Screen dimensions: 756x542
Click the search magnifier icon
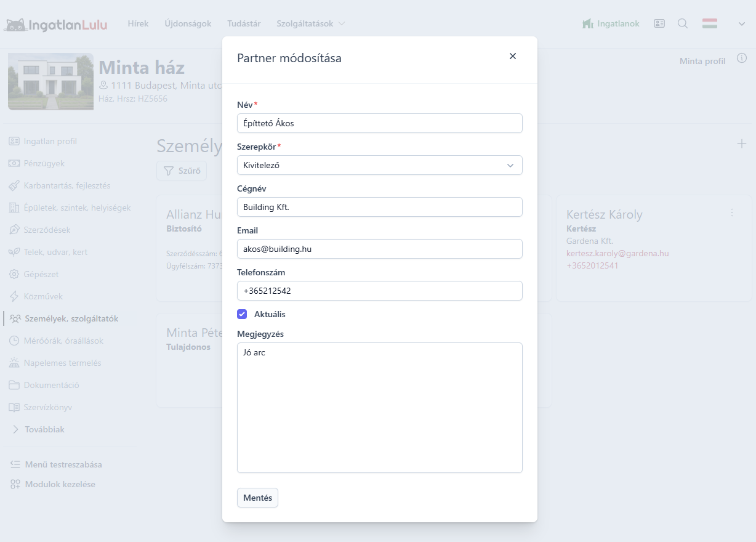click(683, 23)
